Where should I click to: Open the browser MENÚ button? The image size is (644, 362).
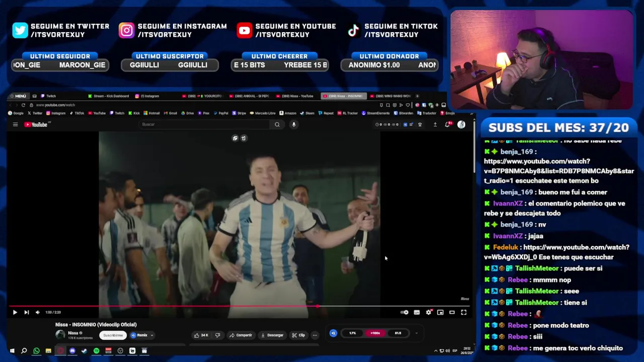[18, 96]
